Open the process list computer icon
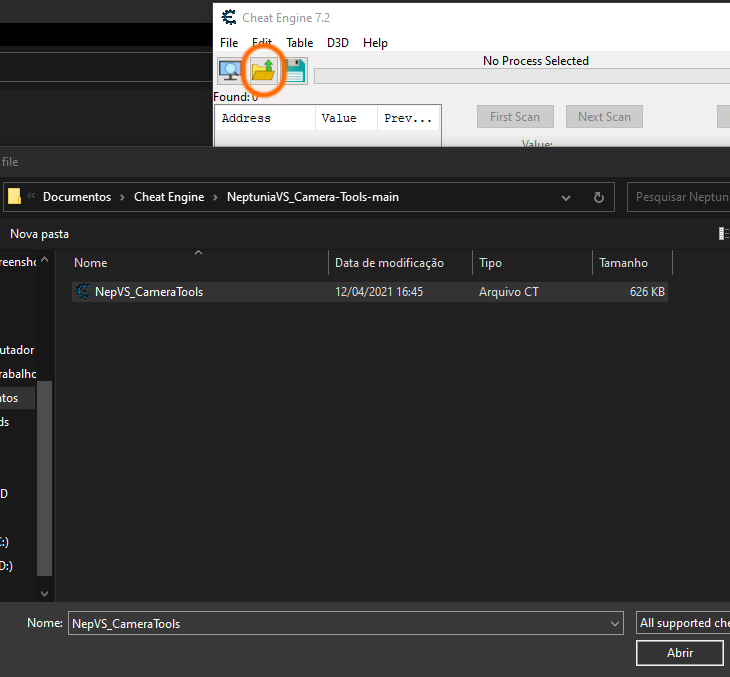 click(x=230, y=71)
